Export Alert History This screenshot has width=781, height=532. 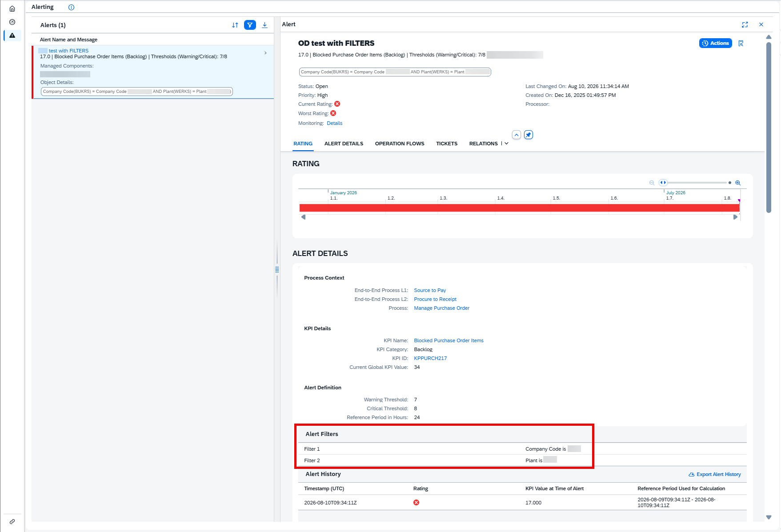tap(715, 475)
